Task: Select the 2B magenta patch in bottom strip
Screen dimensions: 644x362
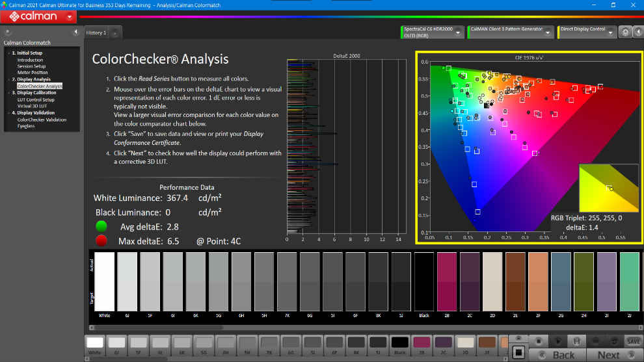Action: [x=422, y=346]
